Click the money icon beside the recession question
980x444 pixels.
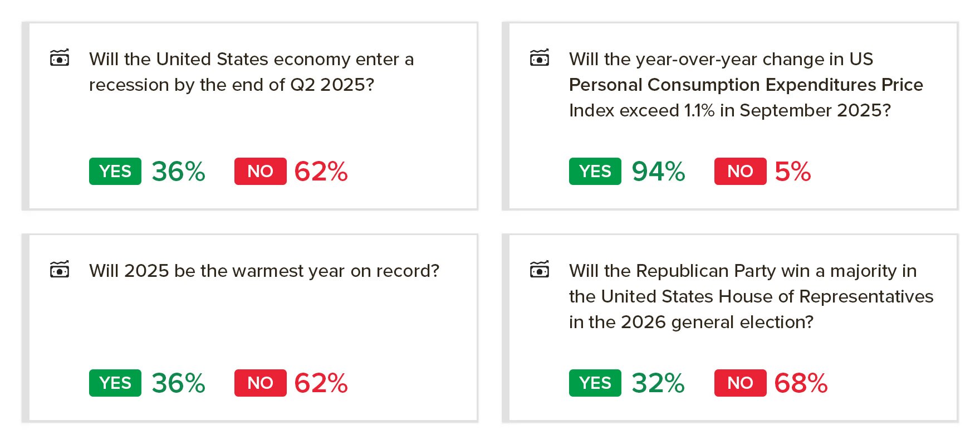point(60,57)
